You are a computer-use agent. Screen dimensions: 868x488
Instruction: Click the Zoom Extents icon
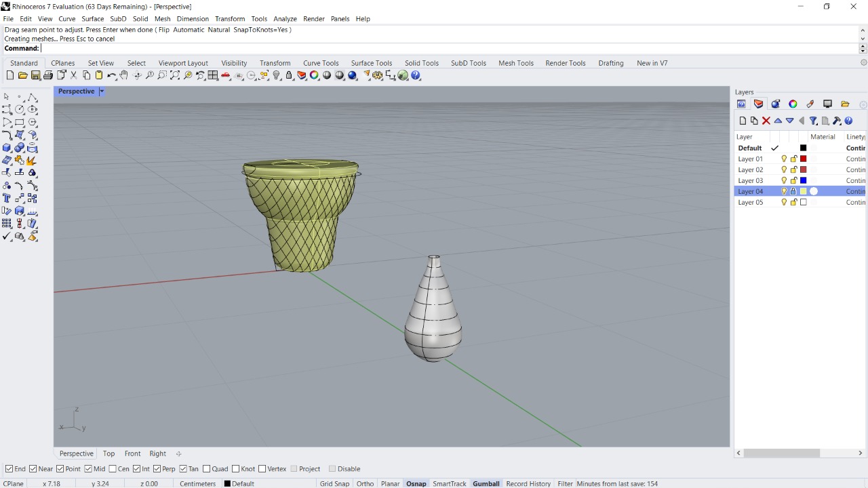[x=175, y=75]
